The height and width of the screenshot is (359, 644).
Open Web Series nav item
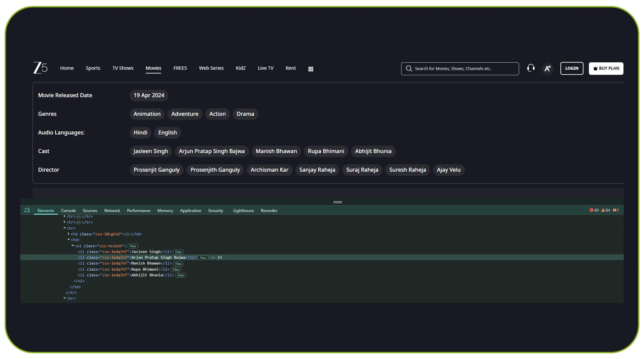coord(211,68)
